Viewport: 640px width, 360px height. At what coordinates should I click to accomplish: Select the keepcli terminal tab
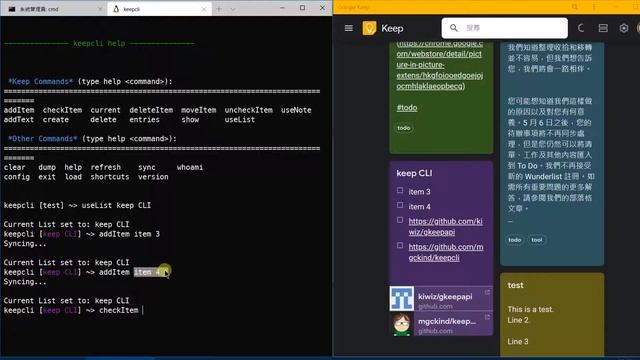[x=159, y=9]
